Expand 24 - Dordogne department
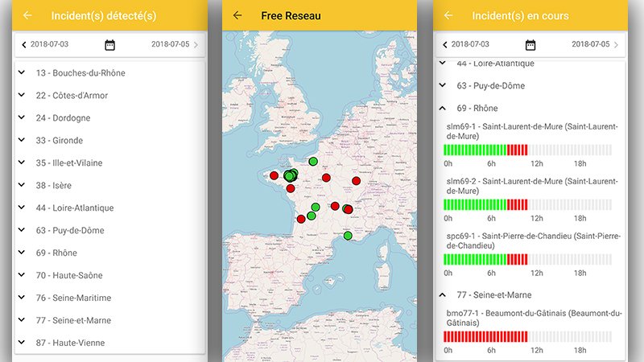 pos(110,117)
